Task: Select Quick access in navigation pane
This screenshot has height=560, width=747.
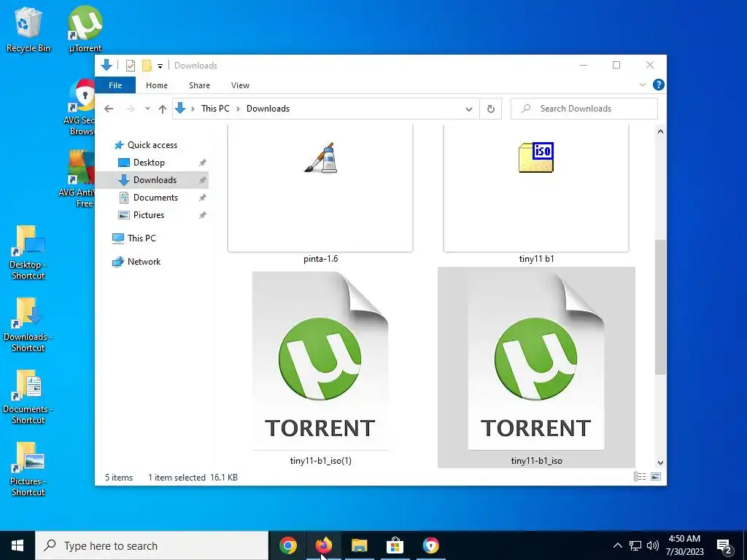Action: coord(152,145)
